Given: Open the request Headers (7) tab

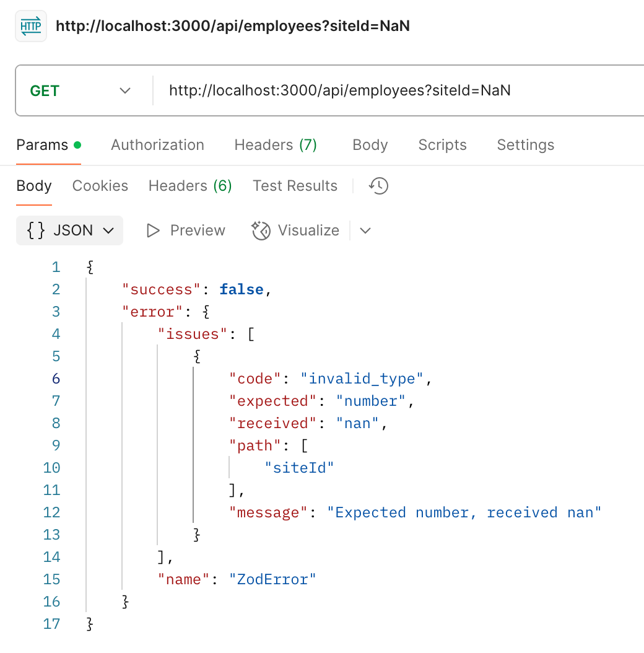Looking at the screenshot, I should tap(276, 145).
